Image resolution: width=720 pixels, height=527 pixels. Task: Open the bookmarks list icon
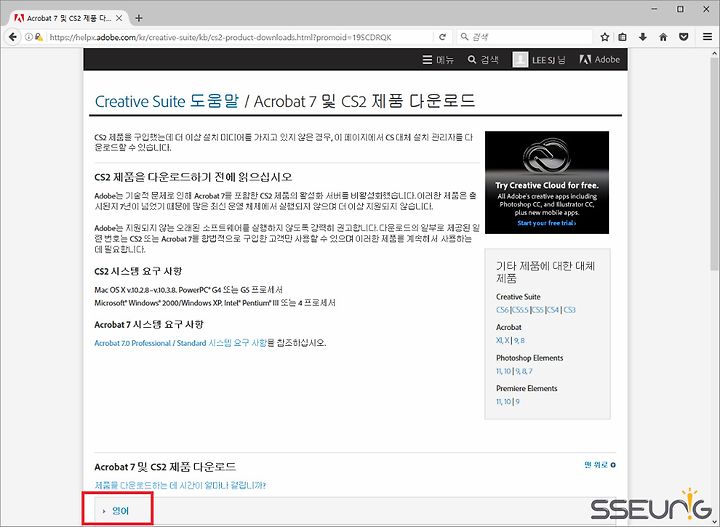click(x=622, y=37)
